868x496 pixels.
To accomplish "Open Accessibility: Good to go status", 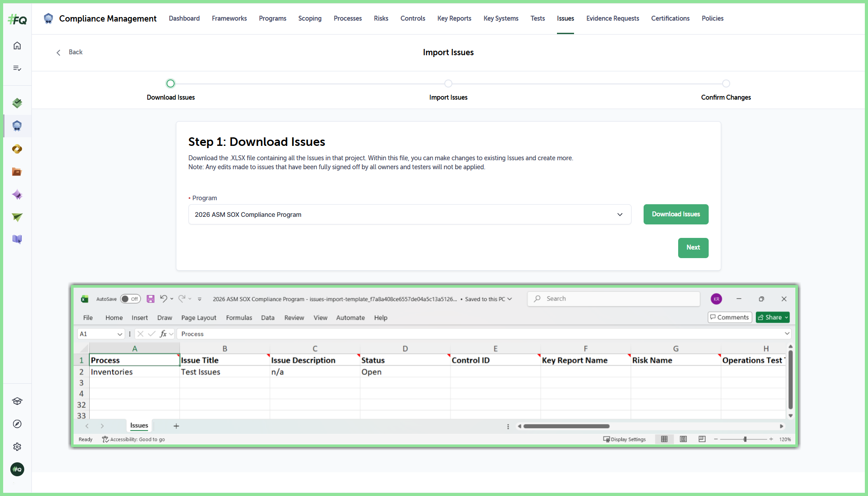I will tap(133, 439).
